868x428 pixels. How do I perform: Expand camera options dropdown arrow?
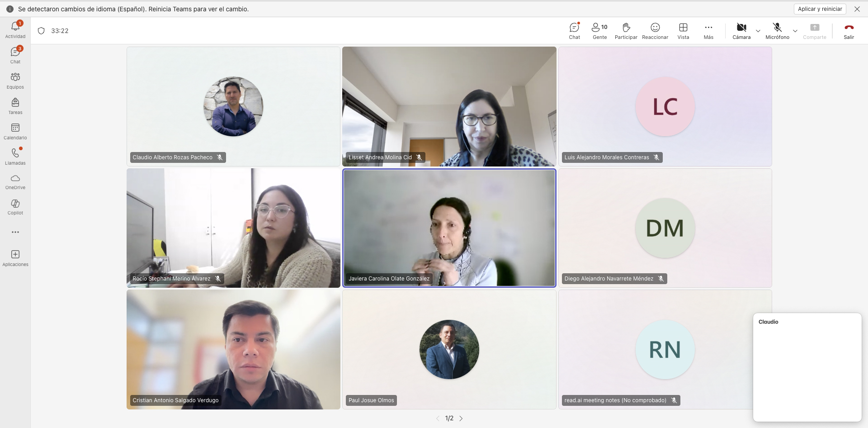point(758,31)
